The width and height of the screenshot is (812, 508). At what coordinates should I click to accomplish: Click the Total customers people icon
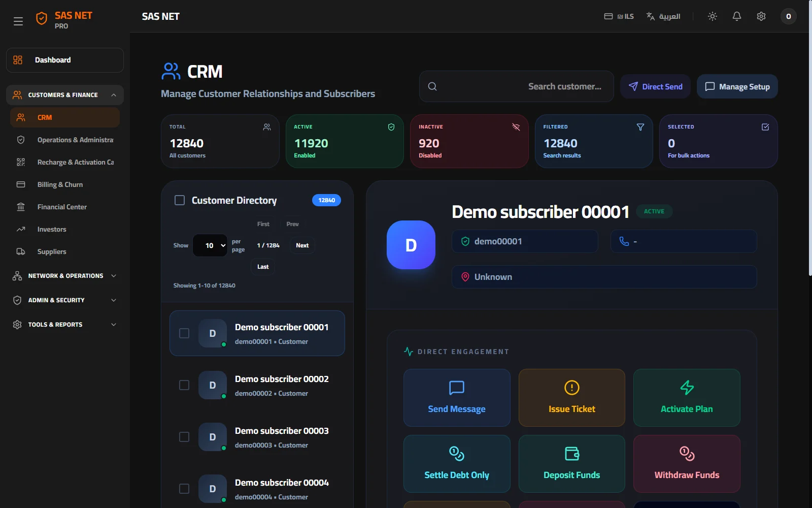click(267, 127)
